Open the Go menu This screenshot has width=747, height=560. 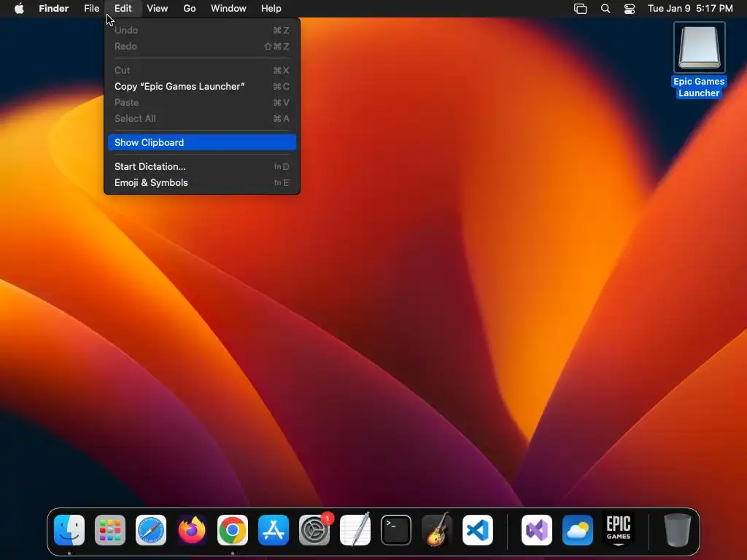[190, 9]
